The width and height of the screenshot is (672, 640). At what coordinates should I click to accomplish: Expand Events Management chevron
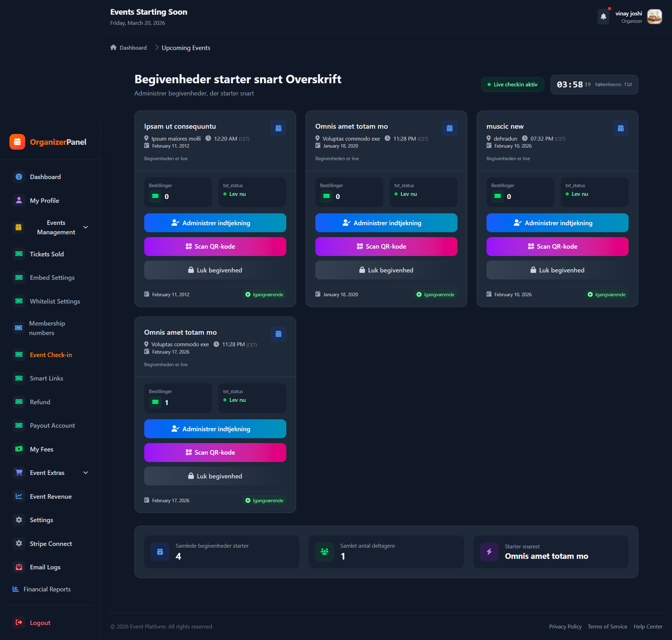coord(86,227)
